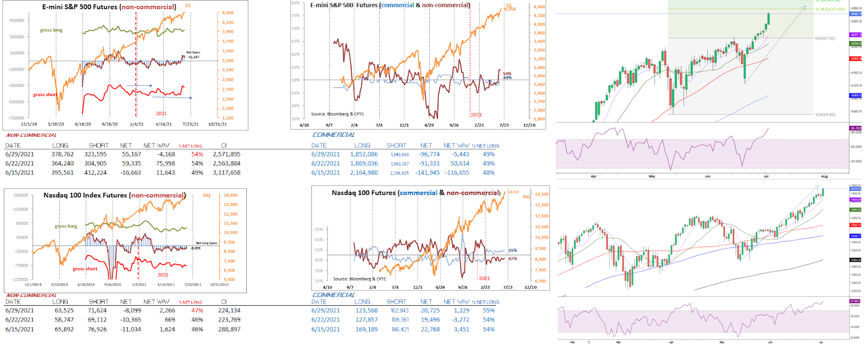Click the Fibonacci label -0.382(4357.60)
868x347 pixels.
tap(829, 9)
